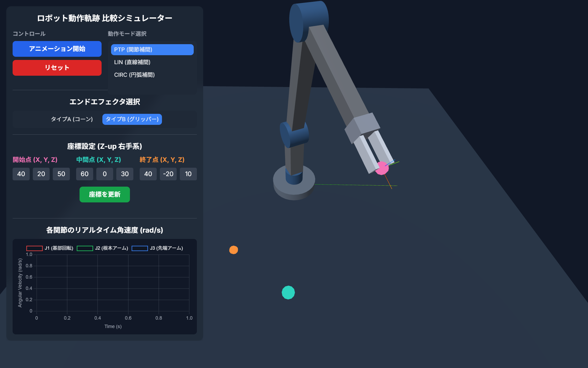Click start point X field showing 40
The height and width of the screenshot is (368, 588).
click(21, 174)
